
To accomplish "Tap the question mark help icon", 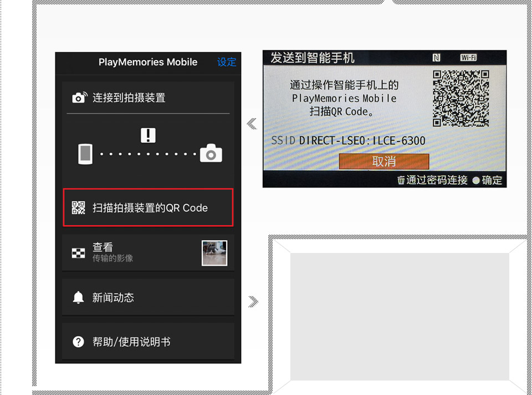I will [79, 342].
